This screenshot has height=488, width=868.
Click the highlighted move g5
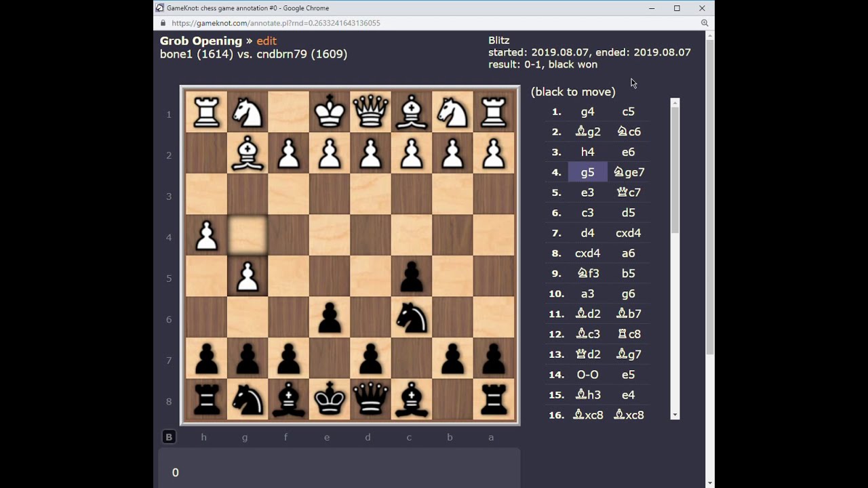(x=587, y=172)
